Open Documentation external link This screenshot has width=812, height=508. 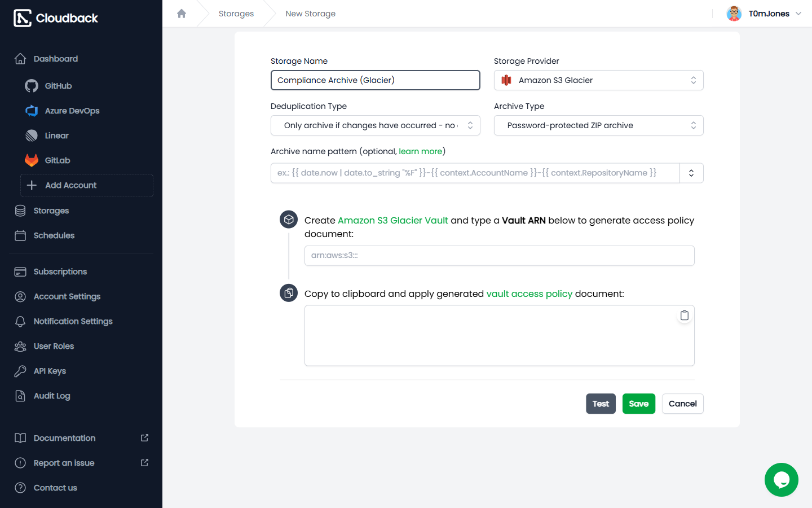tap(81, 438)
